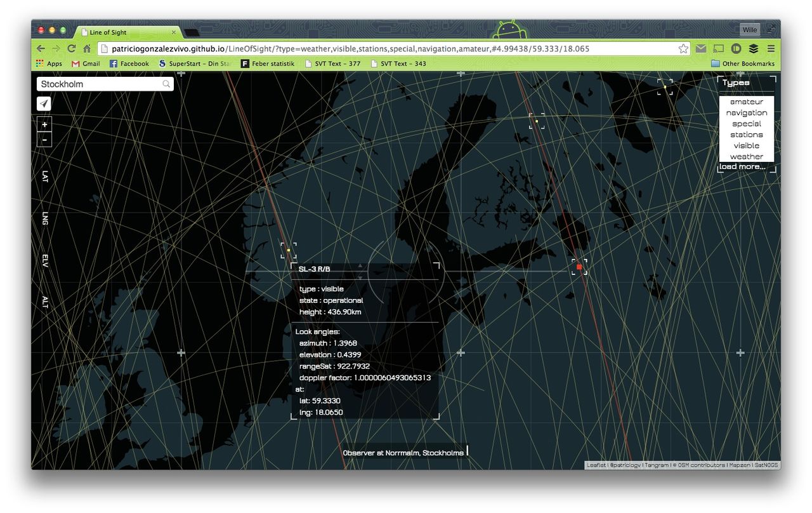Switch to the Line of Sight tab
Image resolution: width=812 pixels, height=513 pixels.
click(x=127, y=32)
